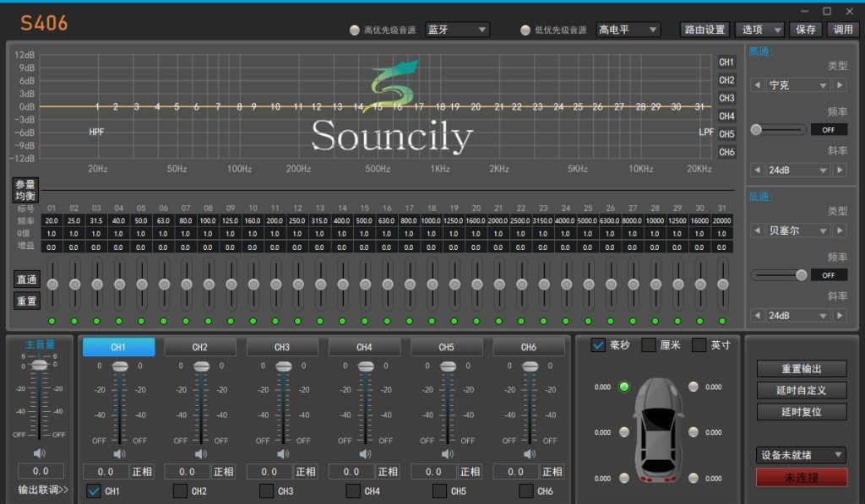
Task: Click the low-pass frequency slider handle
Action: (x=802, y=275)
